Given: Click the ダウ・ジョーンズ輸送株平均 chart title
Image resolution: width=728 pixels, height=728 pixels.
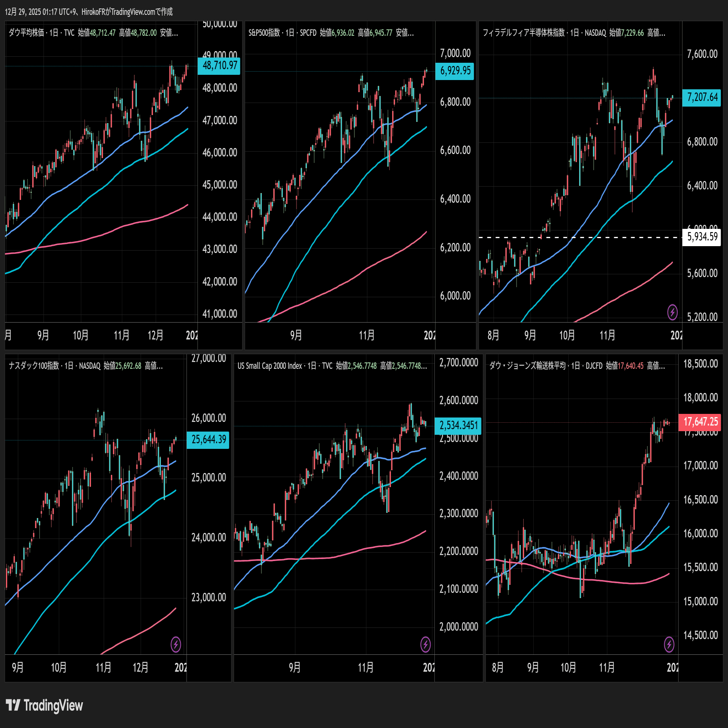Looking at the screenshot, I should tap(527, 366).
